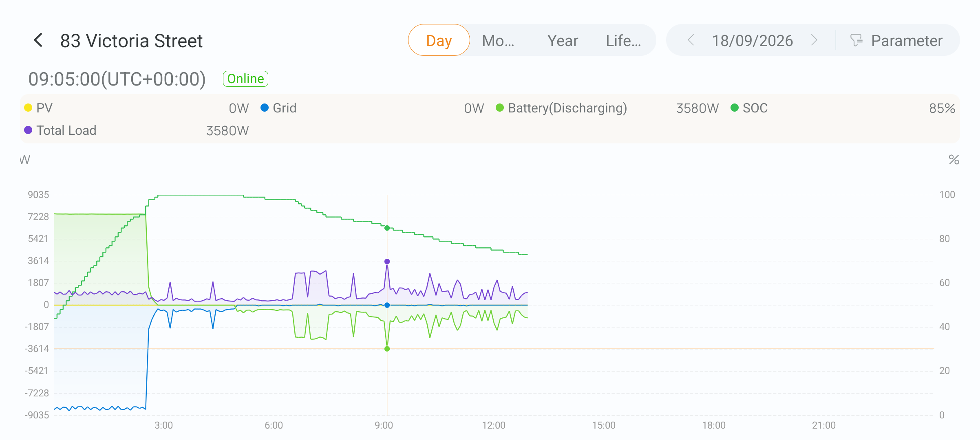Go to next day with right chevron
The image size is (980, 440).
click(814, 40)
